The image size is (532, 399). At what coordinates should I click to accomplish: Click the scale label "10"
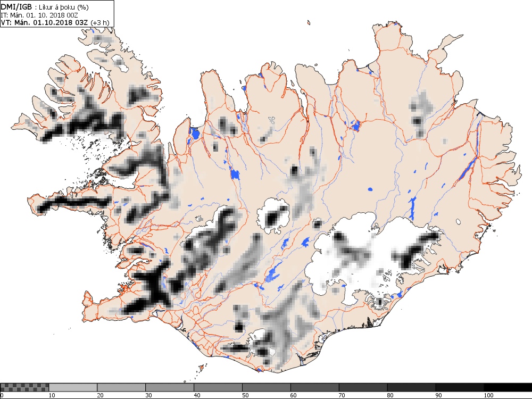coord(52,395)
